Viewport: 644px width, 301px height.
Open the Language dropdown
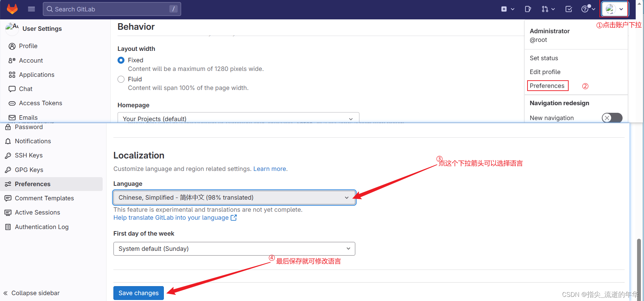234,198
